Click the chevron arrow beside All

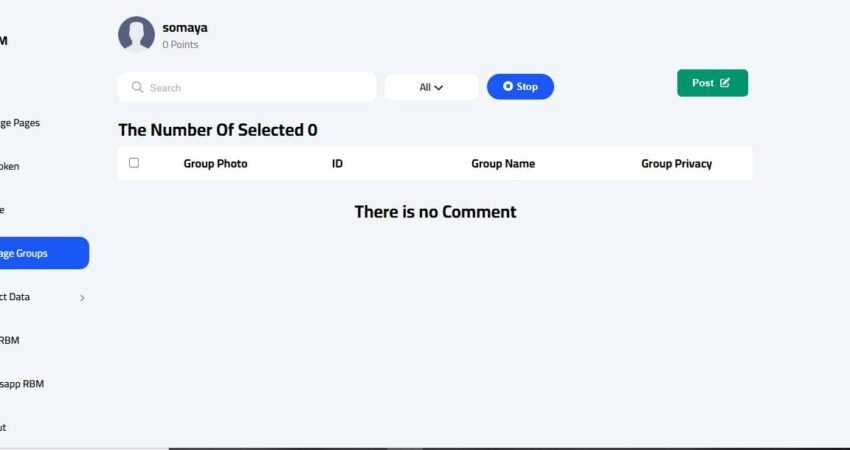coord(439,88)
